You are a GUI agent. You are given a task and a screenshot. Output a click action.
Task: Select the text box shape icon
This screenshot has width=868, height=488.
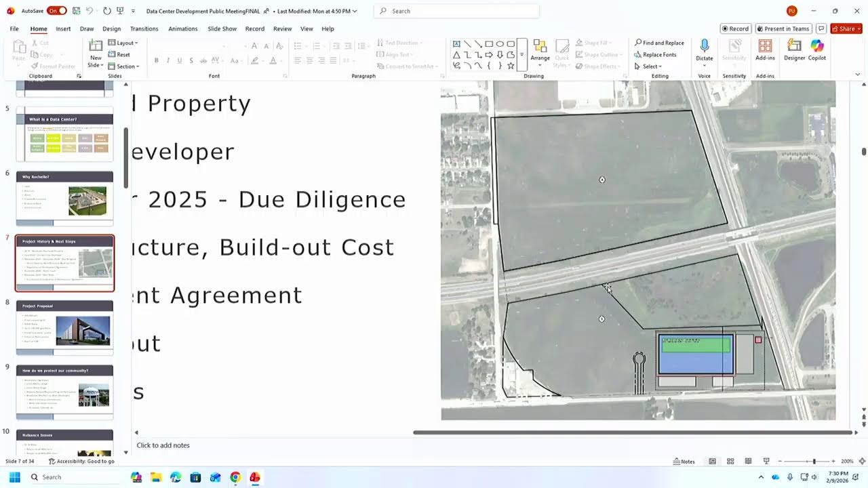point(456,43)
